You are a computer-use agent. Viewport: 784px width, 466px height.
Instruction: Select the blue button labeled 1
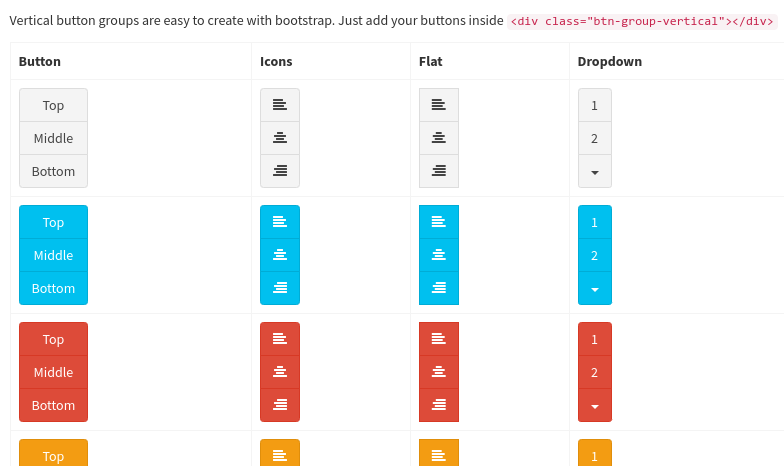(x=595, y=222)
